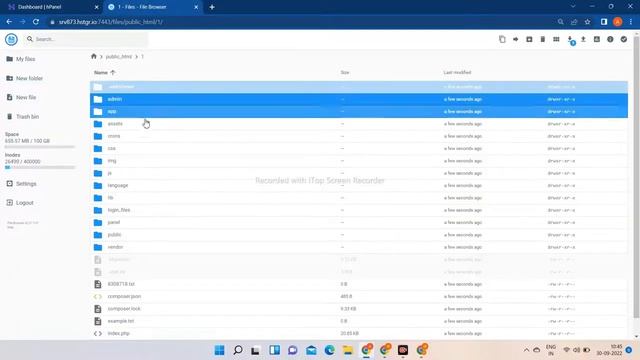The image size is (640, 360).
Task: Show hidden tray icons chevron
Action: pyautogui.click(x=527, y=350)
